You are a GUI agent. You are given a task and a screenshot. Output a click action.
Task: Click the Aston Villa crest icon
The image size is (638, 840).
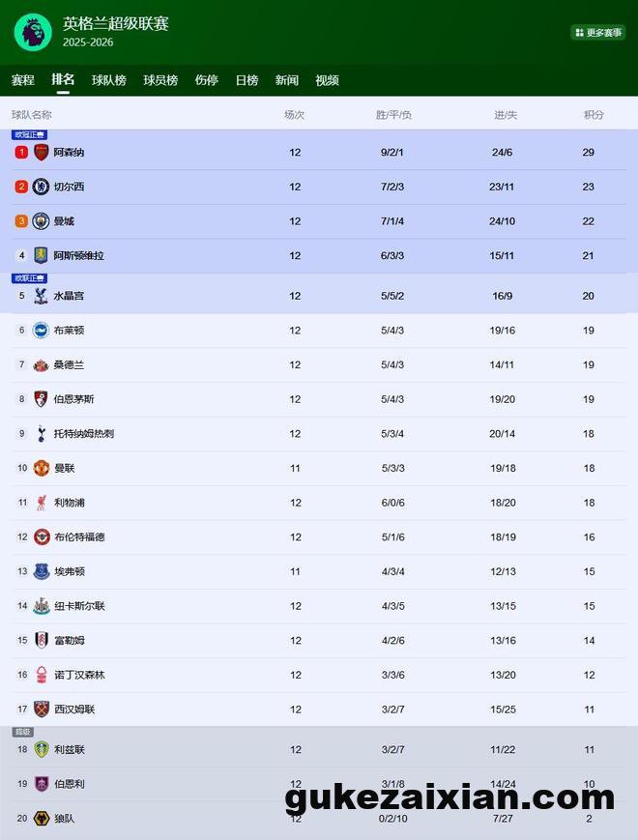point(41,256)
